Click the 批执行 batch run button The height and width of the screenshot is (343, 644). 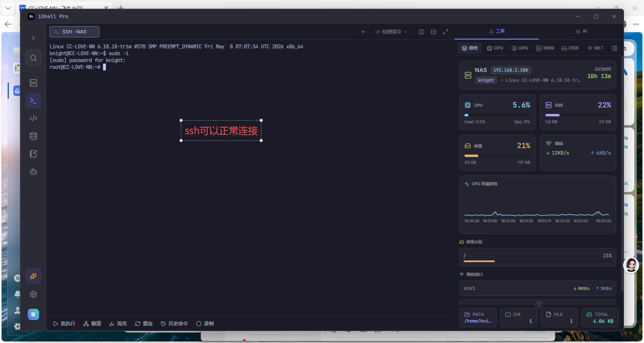click(x=64, y=324)
